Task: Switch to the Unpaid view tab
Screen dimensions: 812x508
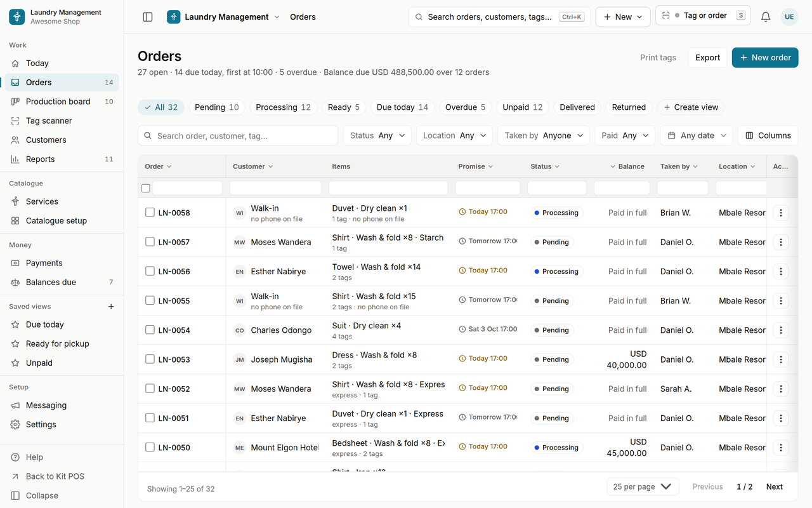Action: pos(523,107)
